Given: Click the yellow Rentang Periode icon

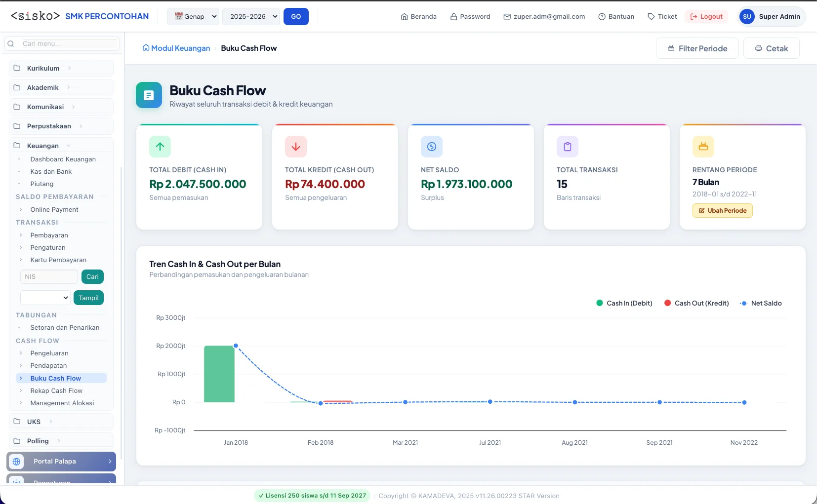Looking at the screenshot, I should point(703,147).
